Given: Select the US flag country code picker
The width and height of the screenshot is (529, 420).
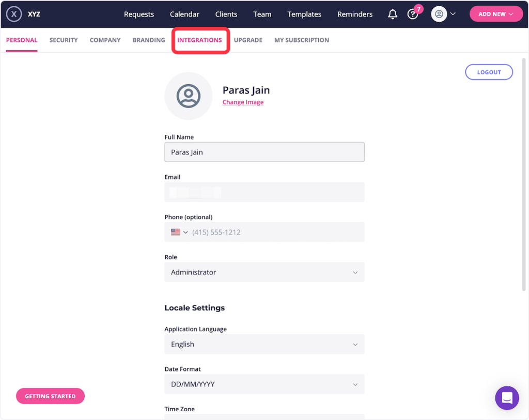Looking at the screenshot, I should [x=179, y=232].
